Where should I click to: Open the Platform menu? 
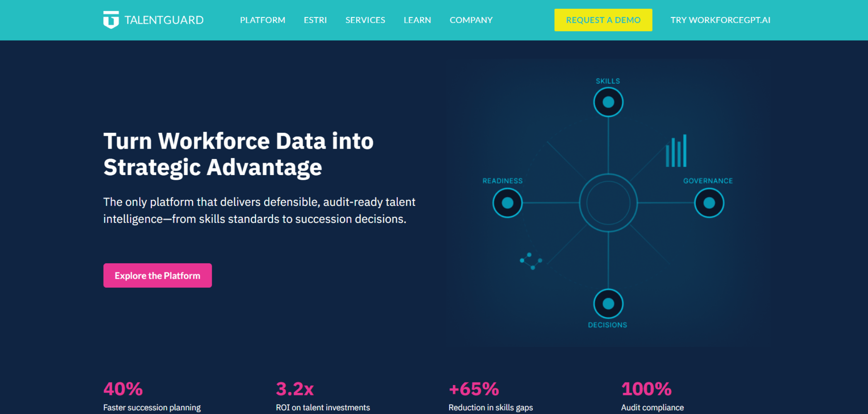coord(263,20)
